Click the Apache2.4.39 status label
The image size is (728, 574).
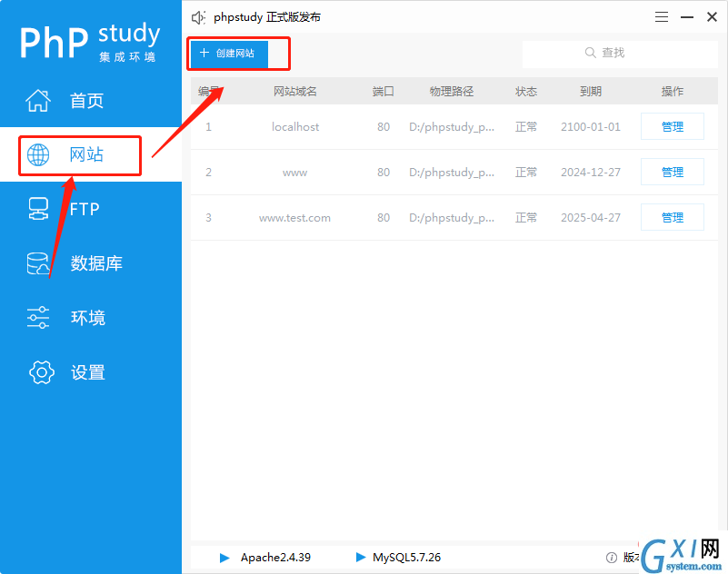pos(275,558)
